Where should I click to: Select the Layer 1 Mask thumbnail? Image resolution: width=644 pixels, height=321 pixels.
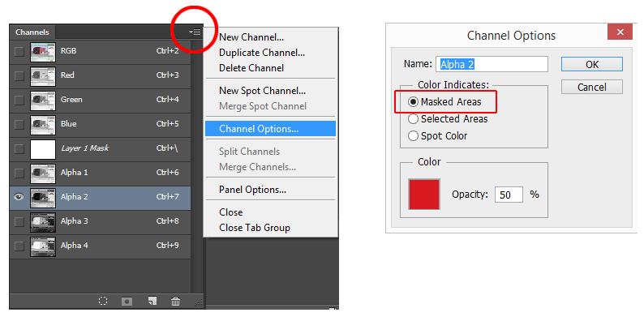43,149
